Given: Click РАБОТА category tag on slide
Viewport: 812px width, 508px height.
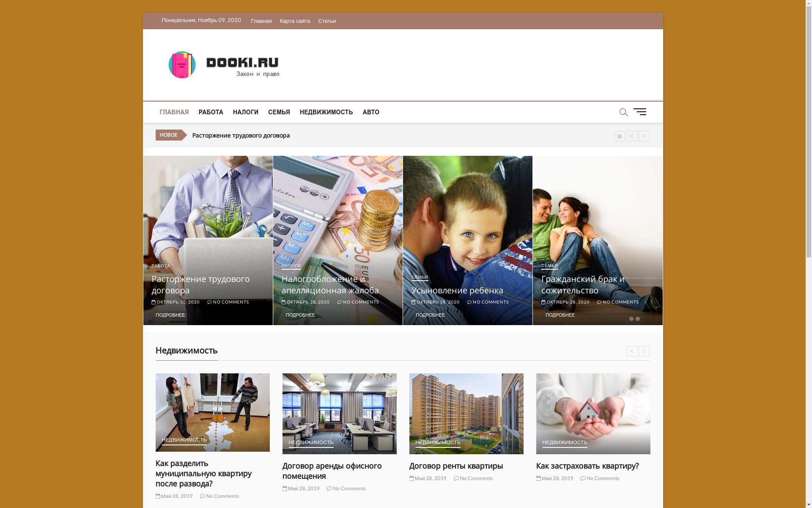Looking at the screenshot, I should pos(161,266).
